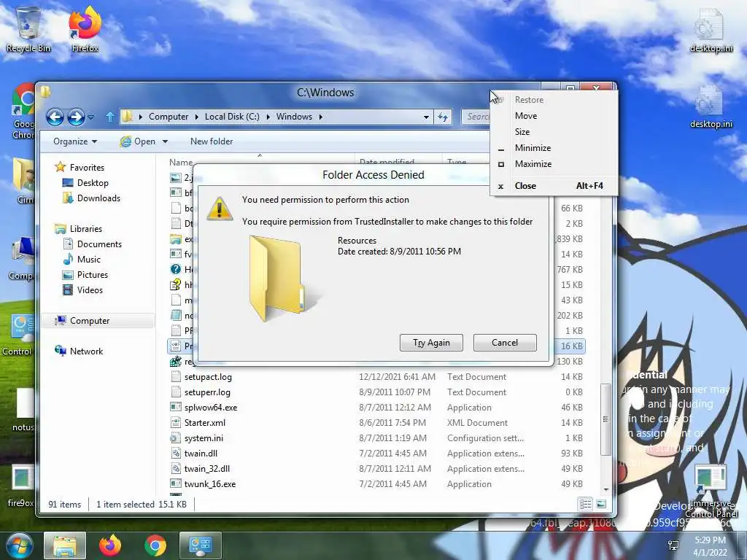Image resolution: width=747 pixels, height=560 pixels.
Task: Open Google Chrome from the taskbar
Action: coord(155,545)
